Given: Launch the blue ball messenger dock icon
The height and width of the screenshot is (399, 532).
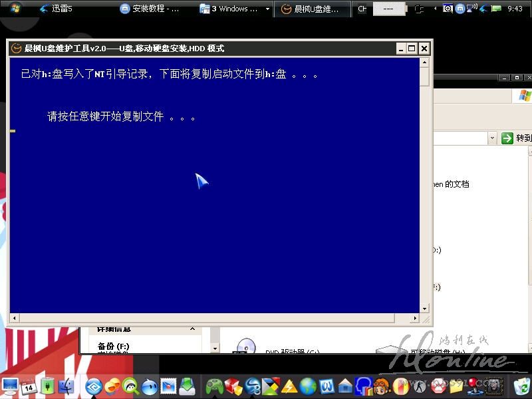Looking at the screenshot, I should pos(150,387).
